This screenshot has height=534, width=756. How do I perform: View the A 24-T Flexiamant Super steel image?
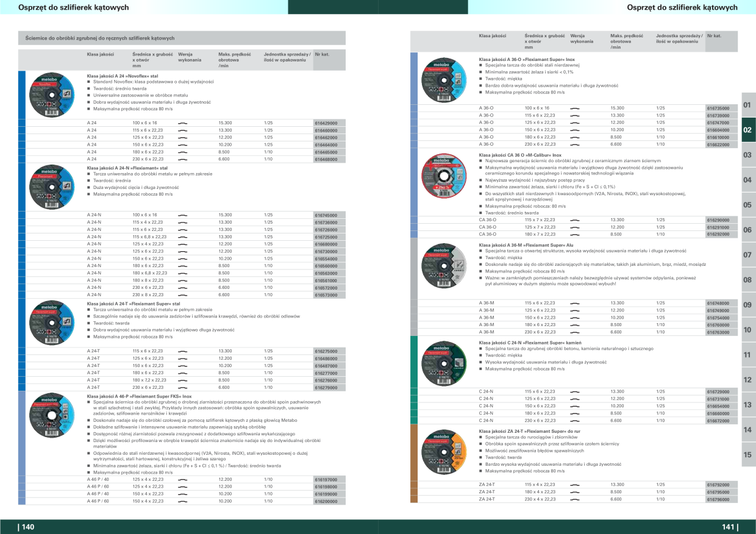click(x=51, y=323)
